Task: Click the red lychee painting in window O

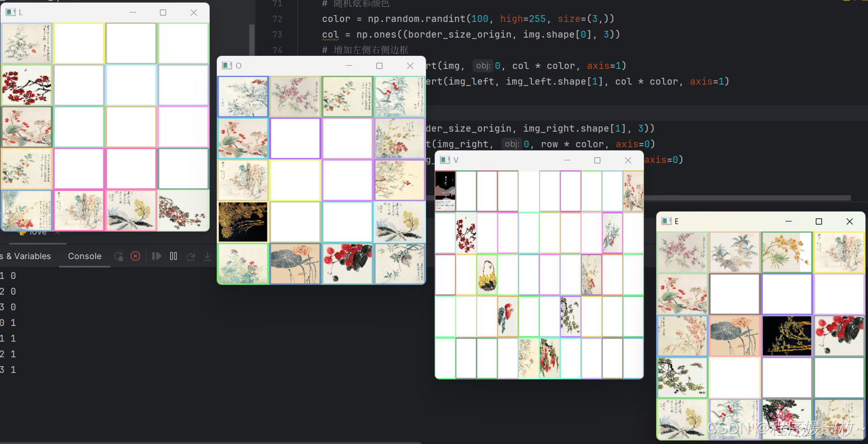Action: pyautogui.click(x=348, y=264)
